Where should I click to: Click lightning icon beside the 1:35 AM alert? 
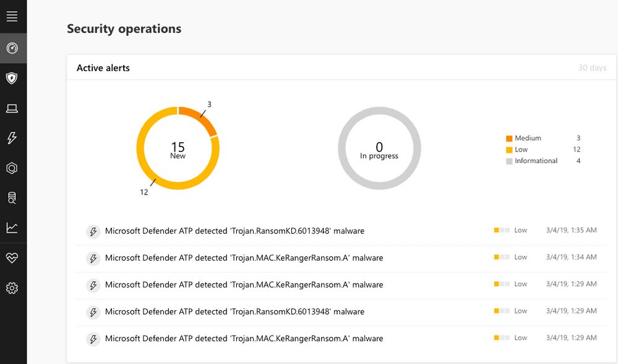[93, 231]
